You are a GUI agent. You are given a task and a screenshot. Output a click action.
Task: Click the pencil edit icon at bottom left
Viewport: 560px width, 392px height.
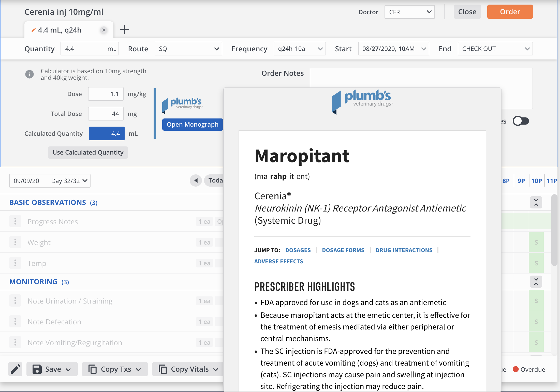click(15, 369)
